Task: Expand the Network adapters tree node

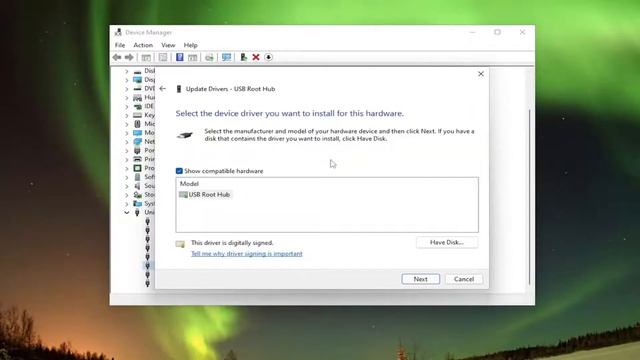Action: point(127,142)
